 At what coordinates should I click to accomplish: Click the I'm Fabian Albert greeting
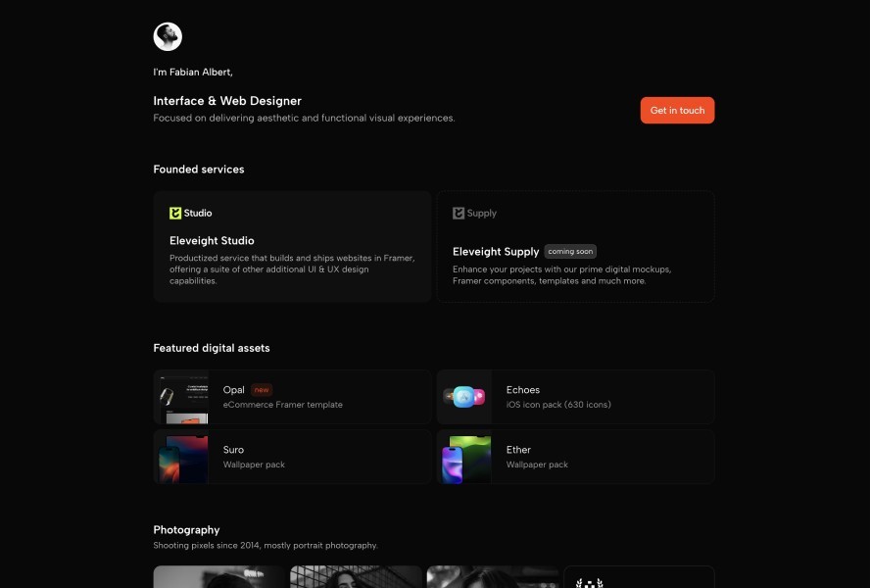point(193,73)
